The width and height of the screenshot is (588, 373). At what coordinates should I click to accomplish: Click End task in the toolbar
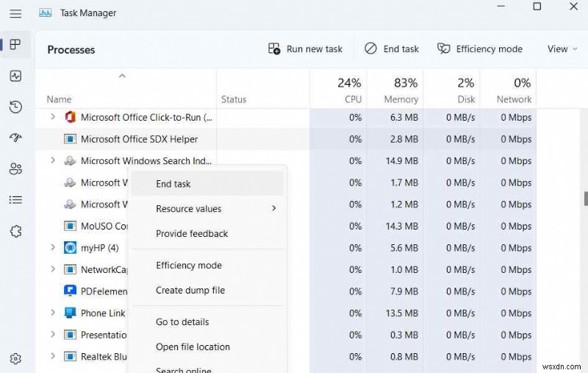click(392, 49)
